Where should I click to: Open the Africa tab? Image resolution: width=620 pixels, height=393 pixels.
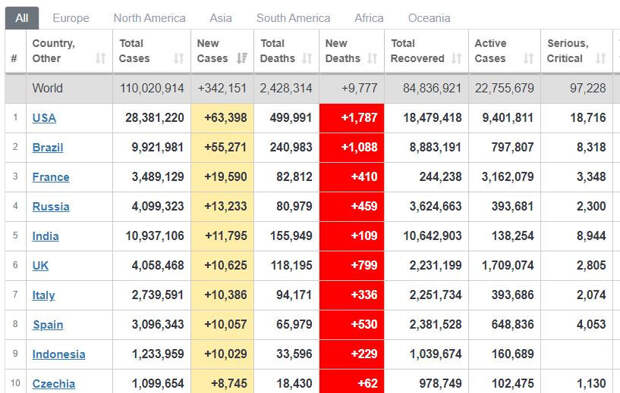click(x=369, y=18)
